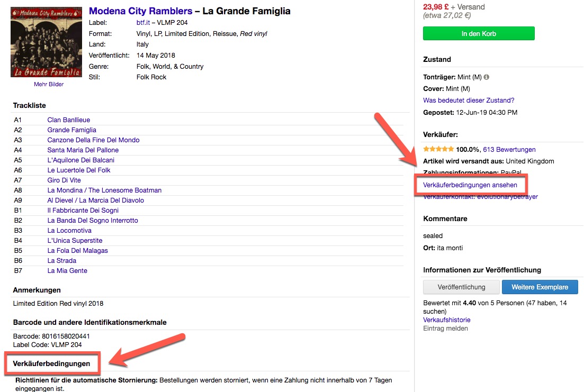Click the Il Fabbricante Dei Sogni track
Image resolution: width=584 pixels, height=392 pixels.
83,211
